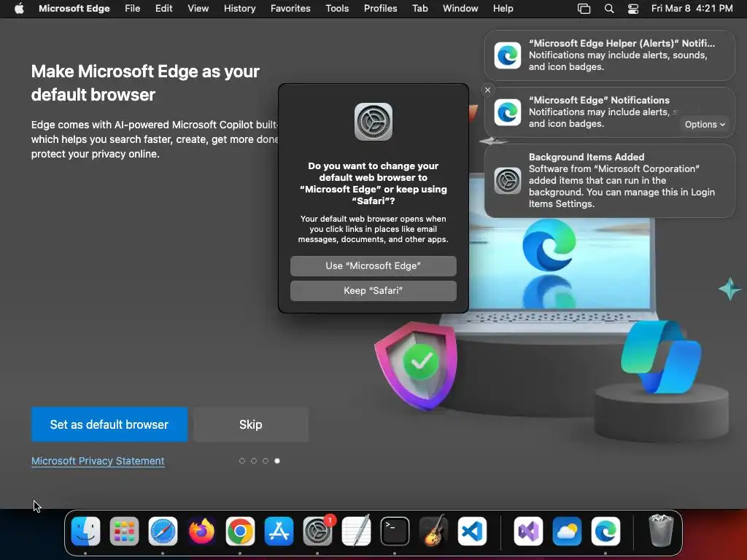Open the Profiles menu

381,9
